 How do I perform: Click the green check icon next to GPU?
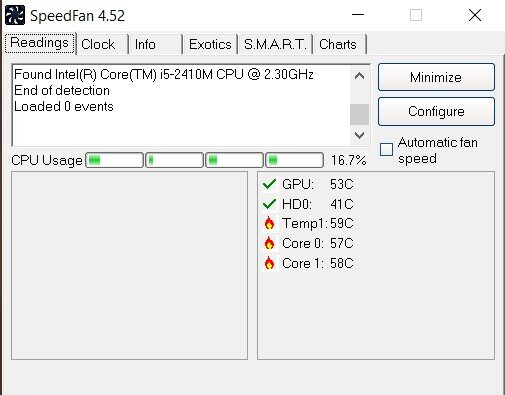(269, 184)
